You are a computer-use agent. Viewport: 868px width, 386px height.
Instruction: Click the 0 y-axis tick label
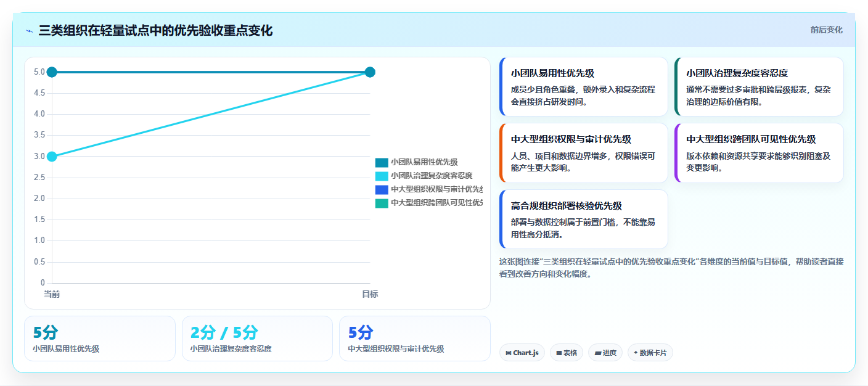pos(43,283)
